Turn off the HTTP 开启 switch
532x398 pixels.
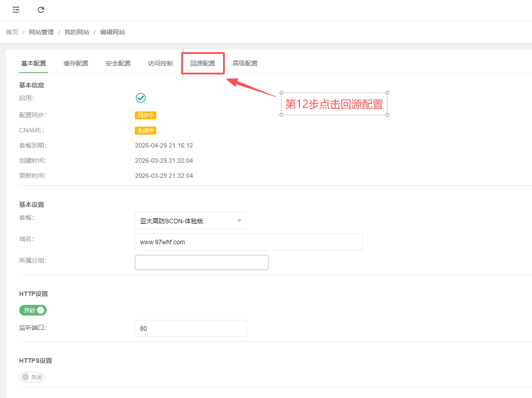pos(33,310)
